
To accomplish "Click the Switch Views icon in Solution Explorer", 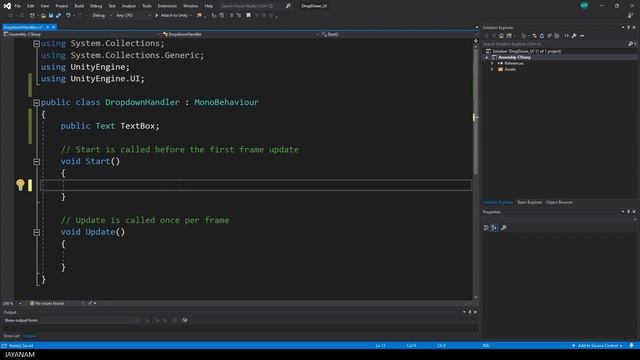I will 509,36.
